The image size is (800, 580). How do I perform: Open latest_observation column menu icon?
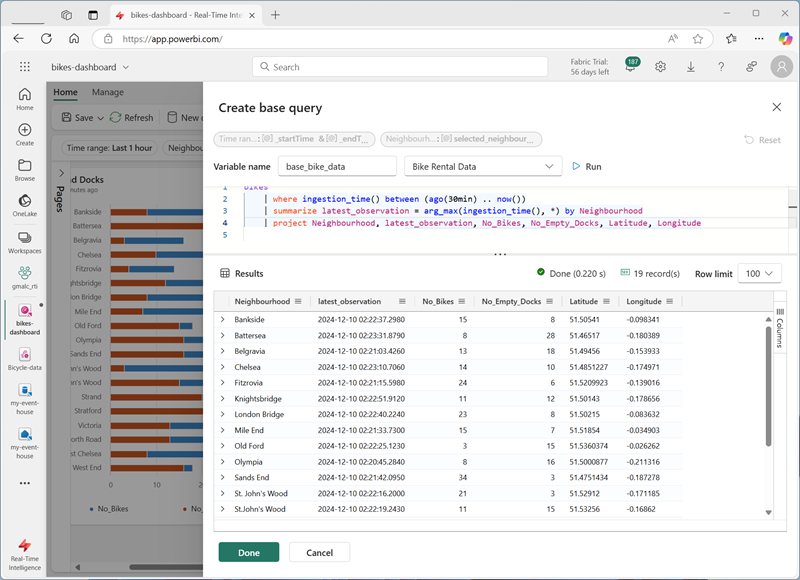point(402,301)
